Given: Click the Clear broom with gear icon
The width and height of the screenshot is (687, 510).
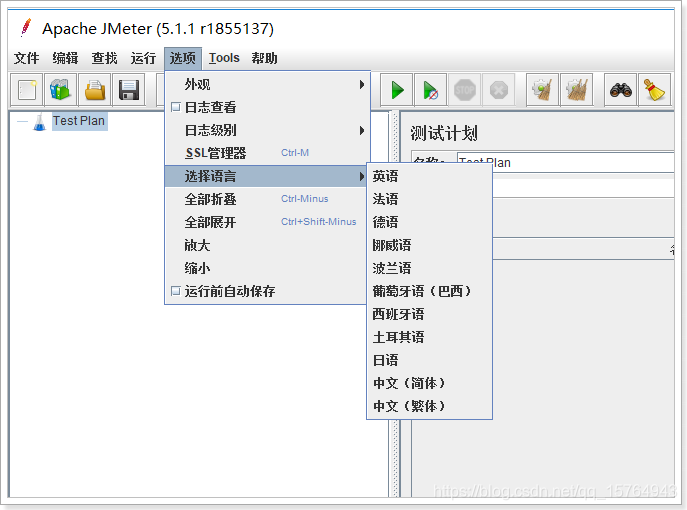Looking at the screenshot, I should (x=543, y=90).
